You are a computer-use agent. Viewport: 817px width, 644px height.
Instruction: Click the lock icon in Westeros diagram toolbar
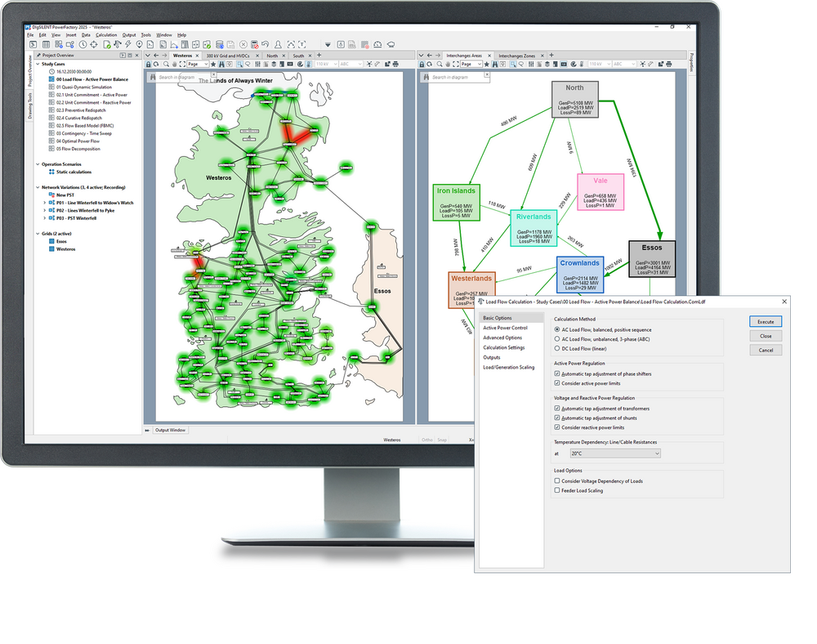149,64
